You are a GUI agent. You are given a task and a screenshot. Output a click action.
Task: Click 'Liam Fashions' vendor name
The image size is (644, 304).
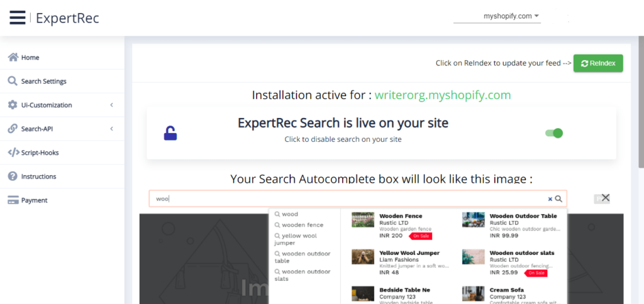399,259
